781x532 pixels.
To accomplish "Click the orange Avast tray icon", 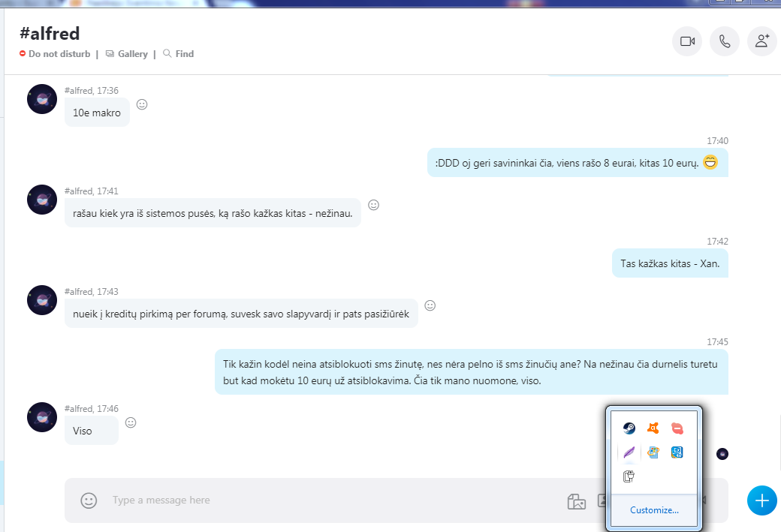I will (x=653, y=428).
